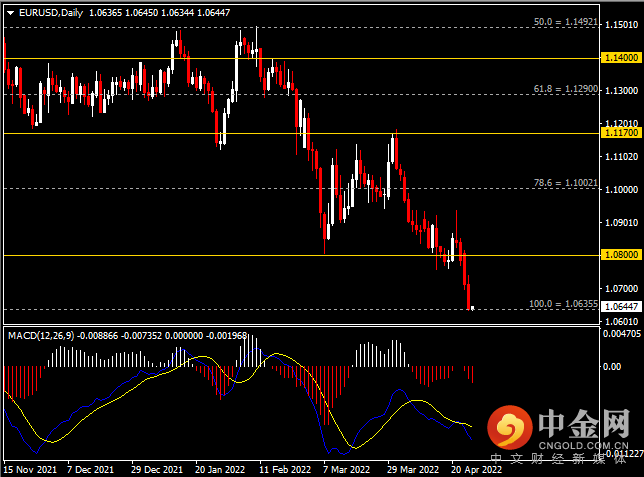
Task: Select the 1.15010 price axis value
Action: coord(621,25)
